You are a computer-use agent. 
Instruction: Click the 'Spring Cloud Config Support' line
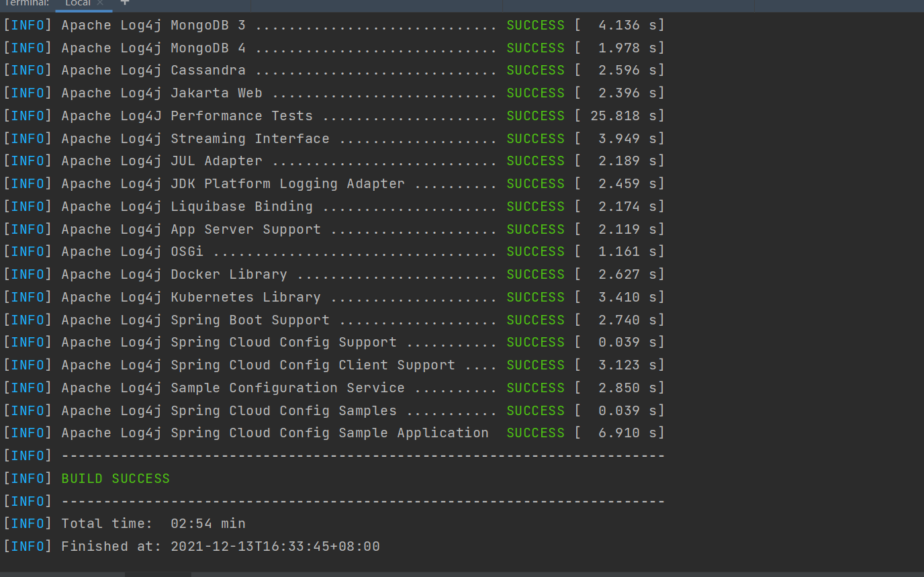[x=334, y=343]
